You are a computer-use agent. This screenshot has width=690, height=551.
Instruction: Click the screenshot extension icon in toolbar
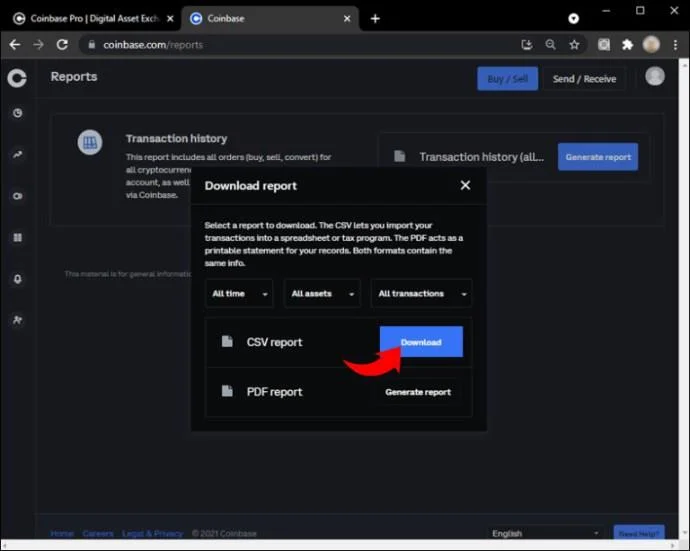(604, 44)
